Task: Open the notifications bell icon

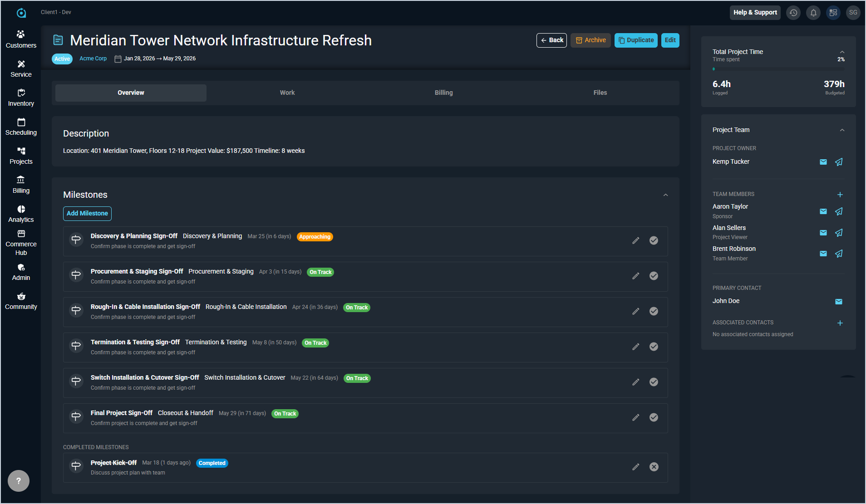Action: click(x=813, y=13)
